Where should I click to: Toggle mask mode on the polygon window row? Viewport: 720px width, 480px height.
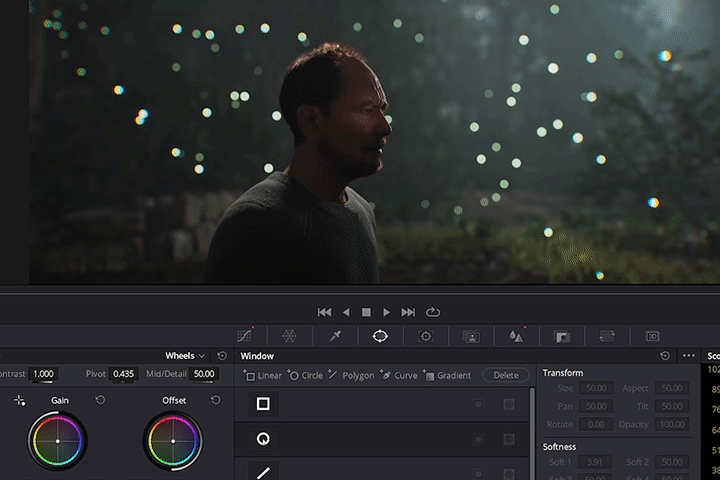coord(509,474)
